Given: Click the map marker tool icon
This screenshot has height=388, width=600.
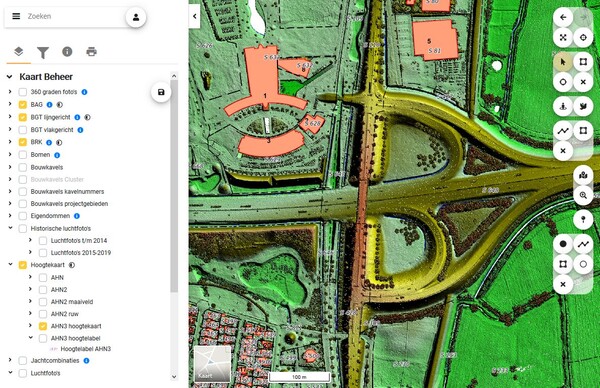Looking at the screenshot, I should (x=583, y=175).
